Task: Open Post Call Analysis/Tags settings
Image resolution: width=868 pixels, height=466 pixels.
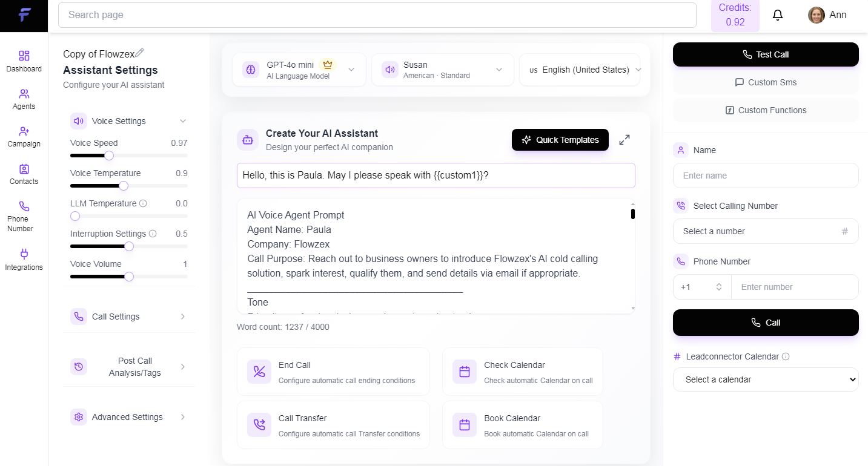Action: coord(129,367)
